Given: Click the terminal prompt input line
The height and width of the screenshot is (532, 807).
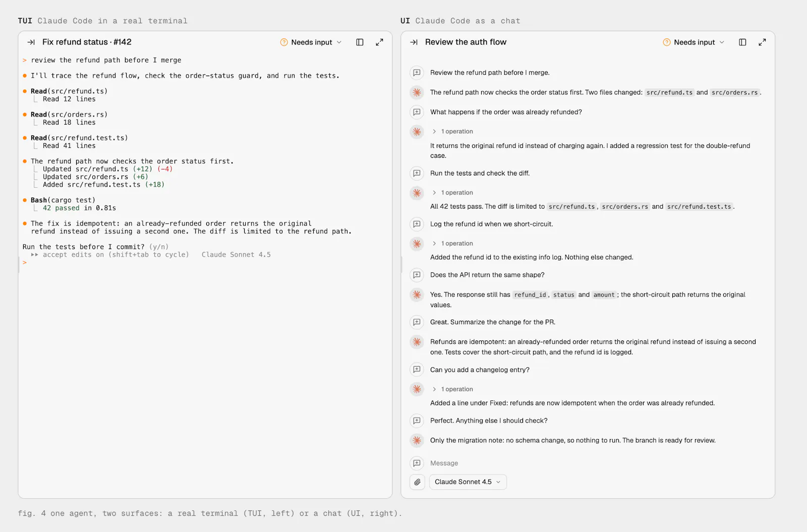Looking at the screenshot, I should (205, 263).
